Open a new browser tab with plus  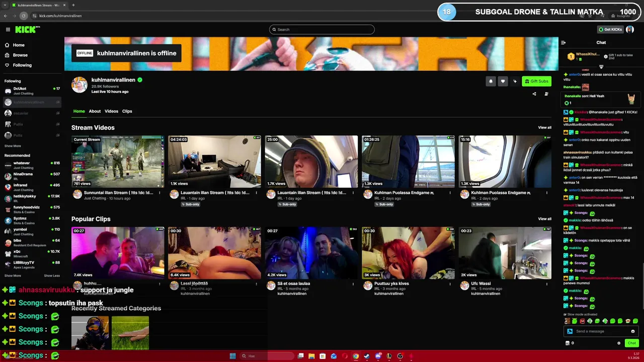tap(73, 5)
